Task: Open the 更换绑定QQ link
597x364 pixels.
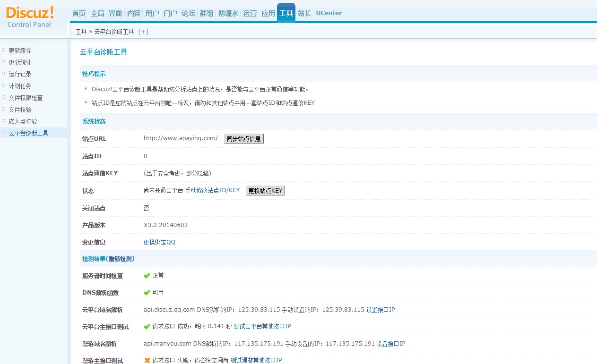Action: coord(159,242)
